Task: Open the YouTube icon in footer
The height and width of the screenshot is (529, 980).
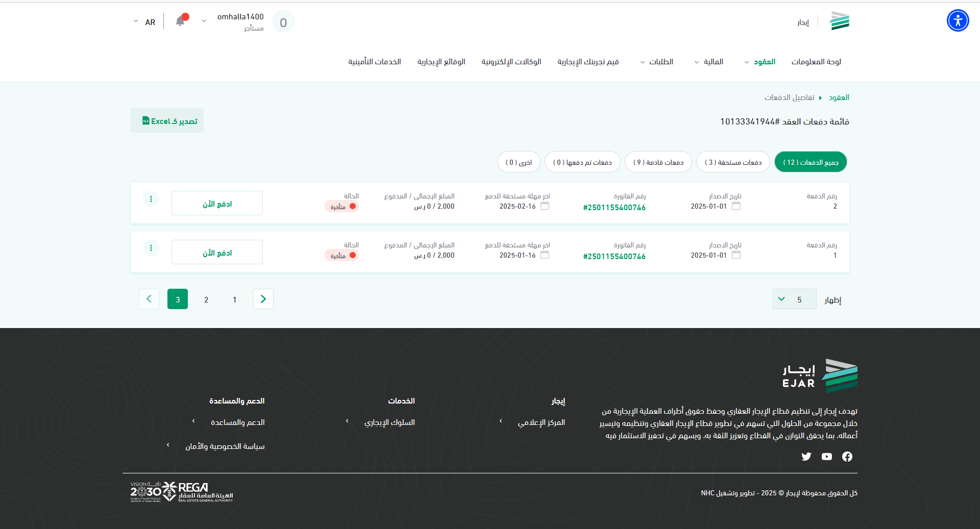Action: [826, 457]
